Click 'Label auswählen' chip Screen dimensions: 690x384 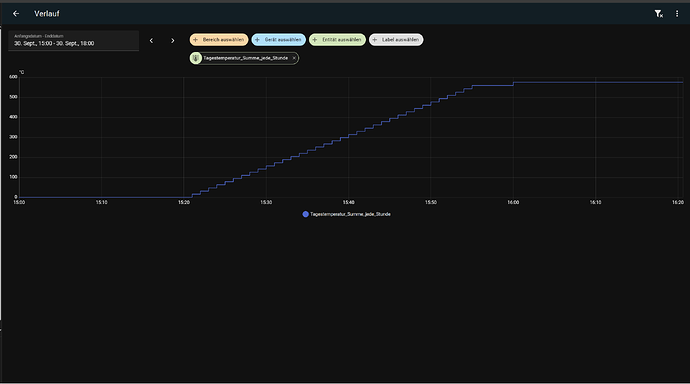tap(396, 40)
